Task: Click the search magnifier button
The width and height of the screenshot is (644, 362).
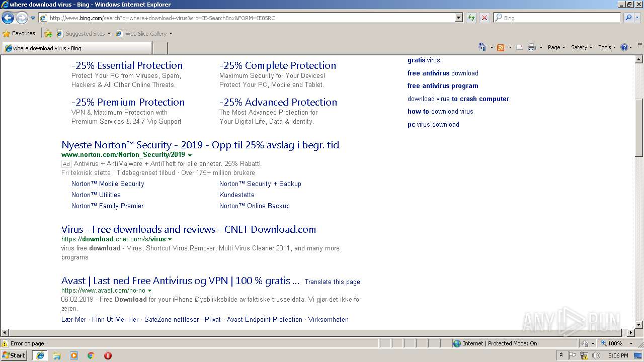Action: tap(628, 18)
